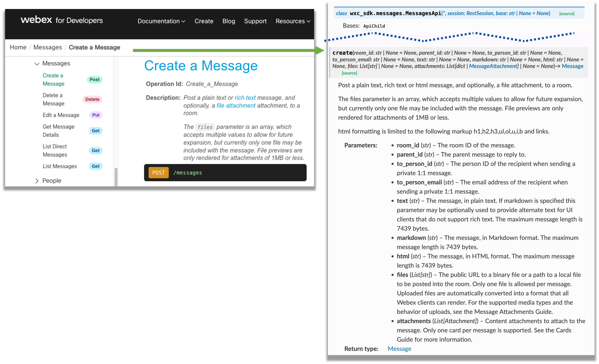Screen dimensions: 599x364
Task: Open List Messages in sidebar
Action: 59,166
